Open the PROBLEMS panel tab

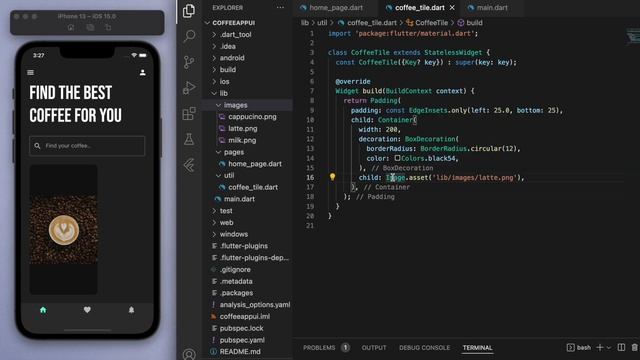319,348
